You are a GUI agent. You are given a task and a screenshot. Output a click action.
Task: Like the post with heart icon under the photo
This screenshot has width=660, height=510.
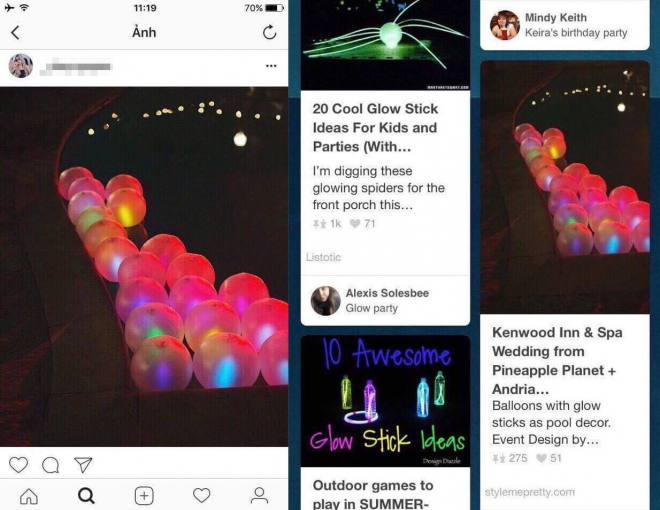(19, 465)
